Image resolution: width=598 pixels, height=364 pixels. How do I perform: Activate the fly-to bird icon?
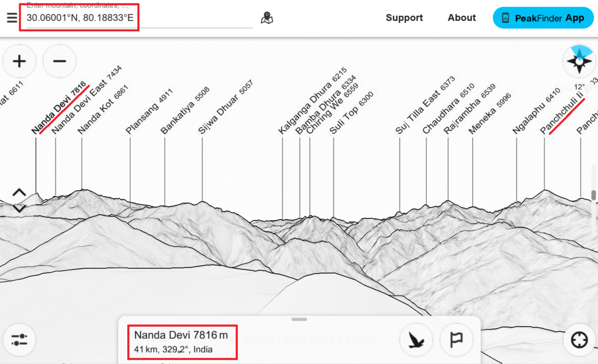click(x=416, y=340)
